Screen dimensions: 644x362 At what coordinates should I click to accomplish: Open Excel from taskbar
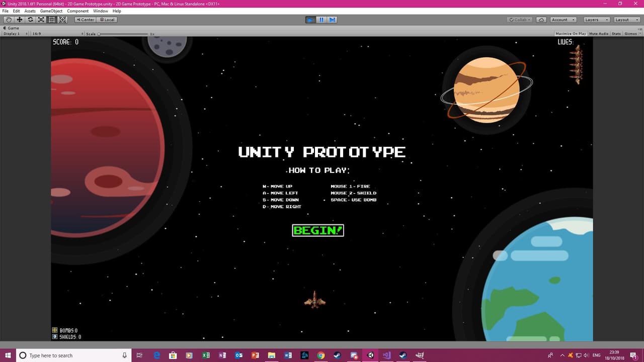coord(206,355)
